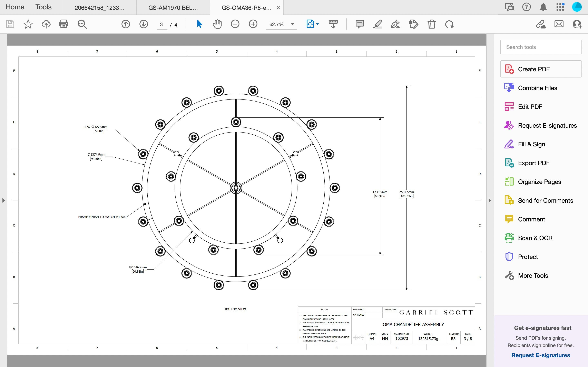Viewport: 588px width, 367px height.
Task: Click the delete trash icon
Action: pos(432,24)
